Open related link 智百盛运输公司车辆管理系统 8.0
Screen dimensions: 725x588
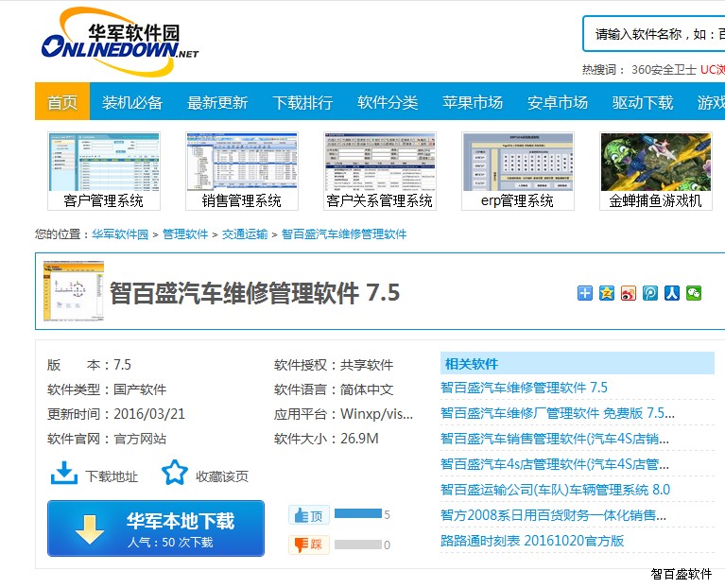pos(555,490)
